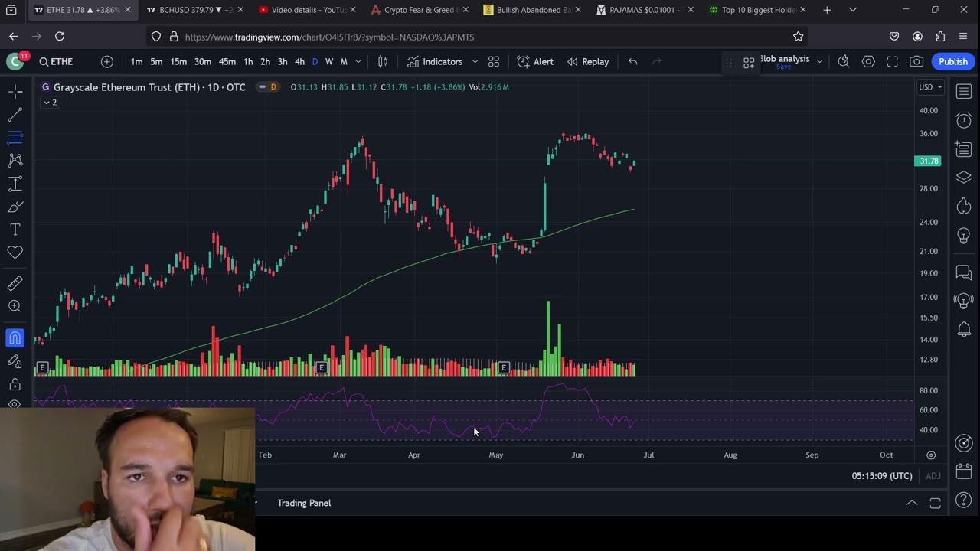Expand the timeframe intervals dropdown arrow

(x=358, y=61)
